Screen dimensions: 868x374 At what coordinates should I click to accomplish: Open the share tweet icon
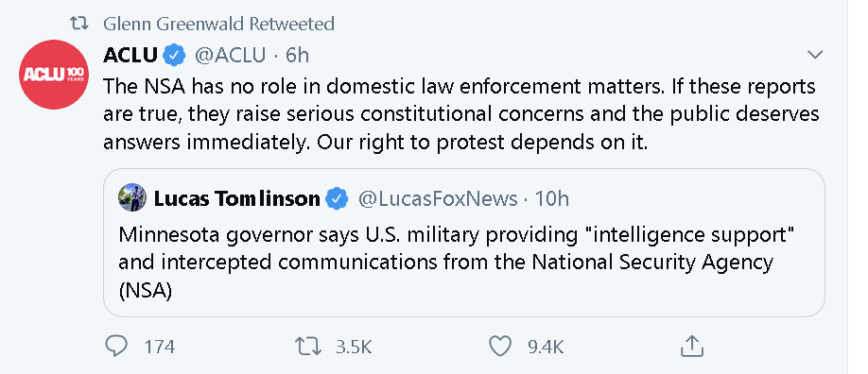click(691, 347)
